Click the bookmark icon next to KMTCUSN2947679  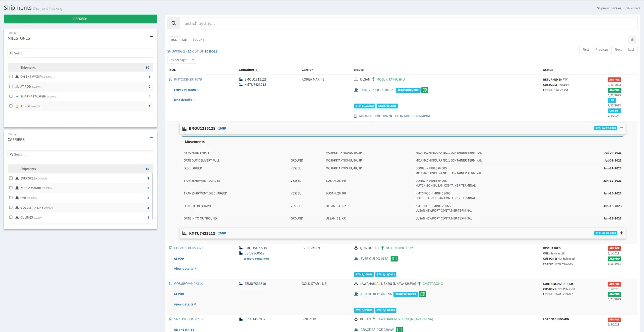pos(171,79)
